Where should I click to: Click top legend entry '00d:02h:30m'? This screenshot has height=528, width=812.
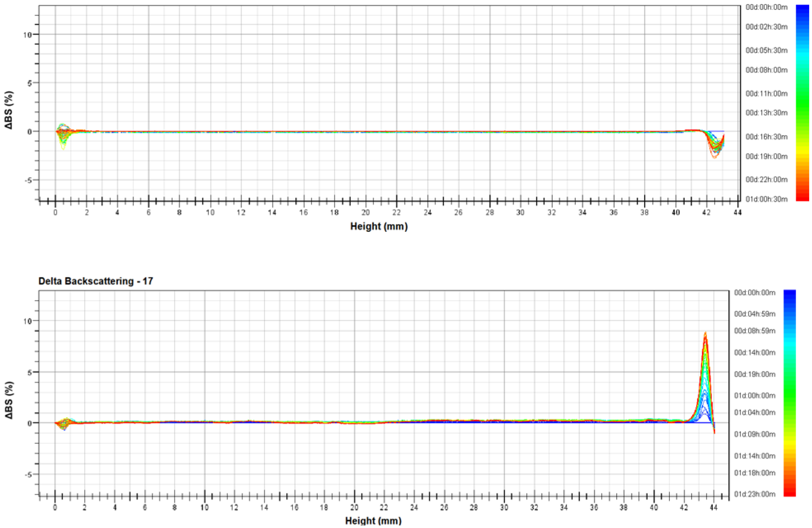coord(766,27)
